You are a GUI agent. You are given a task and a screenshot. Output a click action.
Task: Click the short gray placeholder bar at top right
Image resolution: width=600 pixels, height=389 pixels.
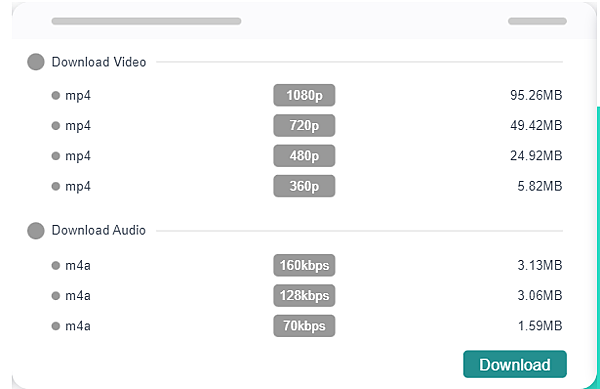point(537,21)
